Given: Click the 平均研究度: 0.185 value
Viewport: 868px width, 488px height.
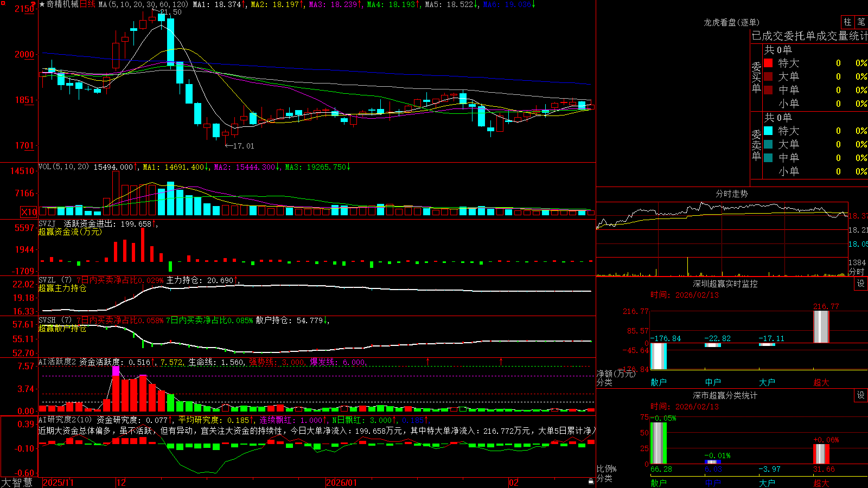Looking at the screenshot, I should 214,420.
